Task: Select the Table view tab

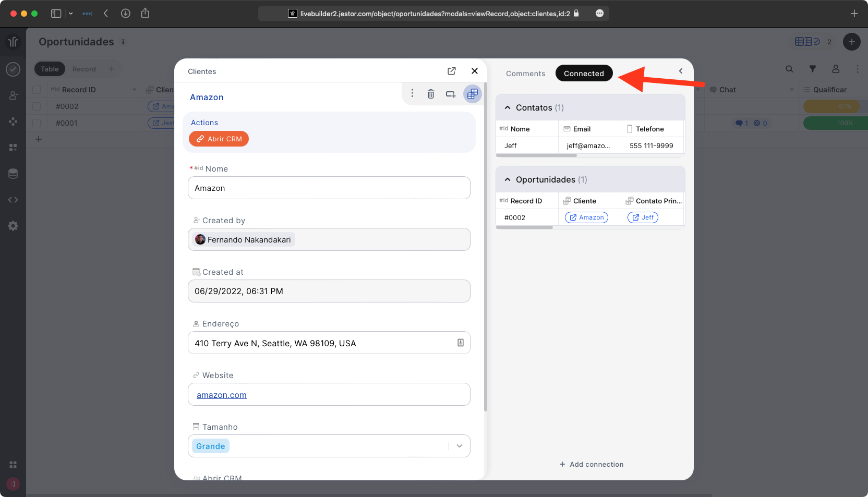Action: tap(50, 69)
